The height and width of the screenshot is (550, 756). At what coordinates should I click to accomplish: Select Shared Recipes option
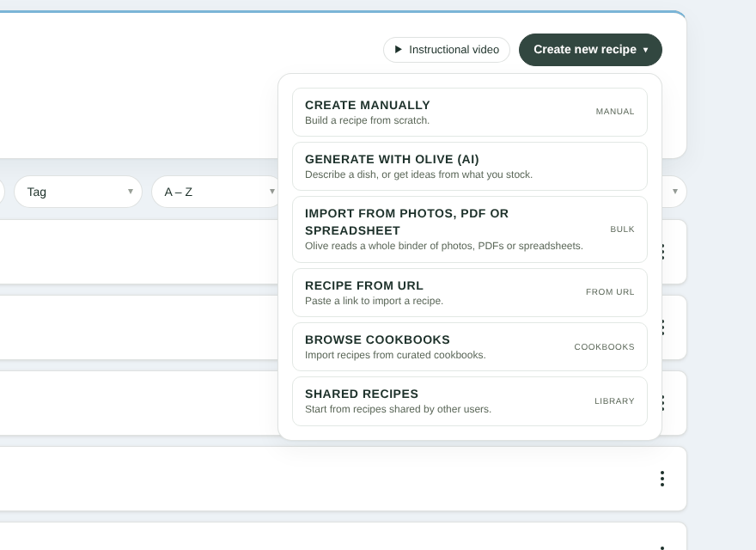[470, 401]
